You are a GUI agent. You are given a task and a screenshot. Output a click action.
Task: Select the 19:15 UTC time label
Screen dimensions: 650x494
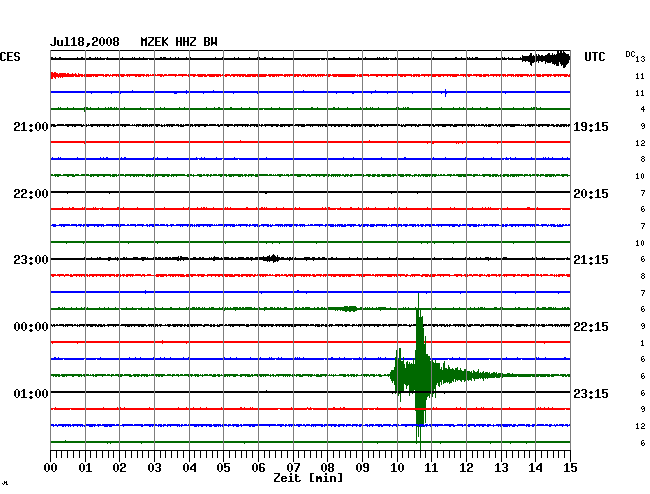pos(589,126)
